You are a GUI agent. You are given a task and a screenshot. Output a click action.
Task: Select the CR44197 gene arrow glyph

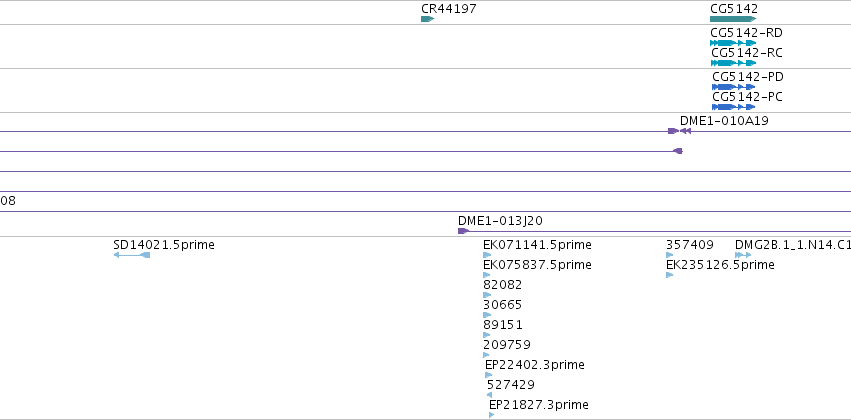(x=428, y=19)
